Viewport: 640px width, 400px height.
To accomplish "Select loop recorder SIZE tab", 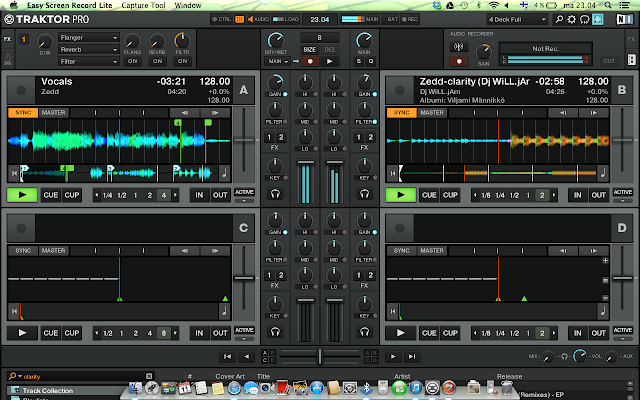I will (x=310, y=49).
